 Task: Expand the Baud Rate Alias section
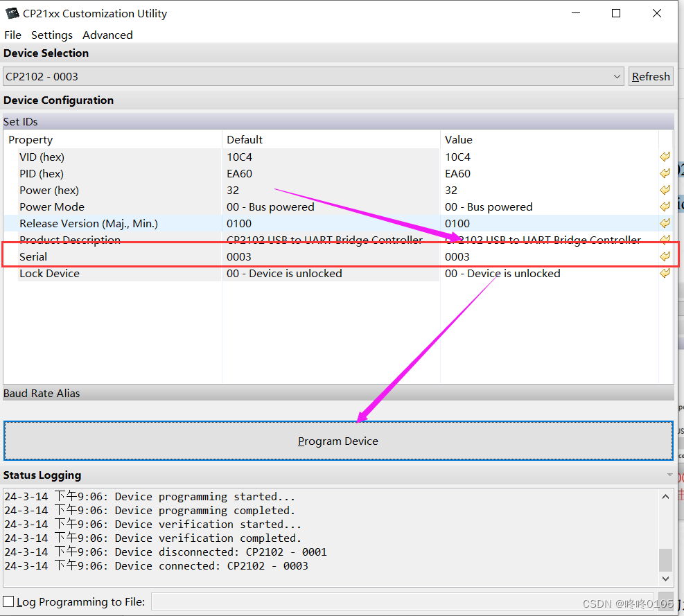[x=338, y=393]
